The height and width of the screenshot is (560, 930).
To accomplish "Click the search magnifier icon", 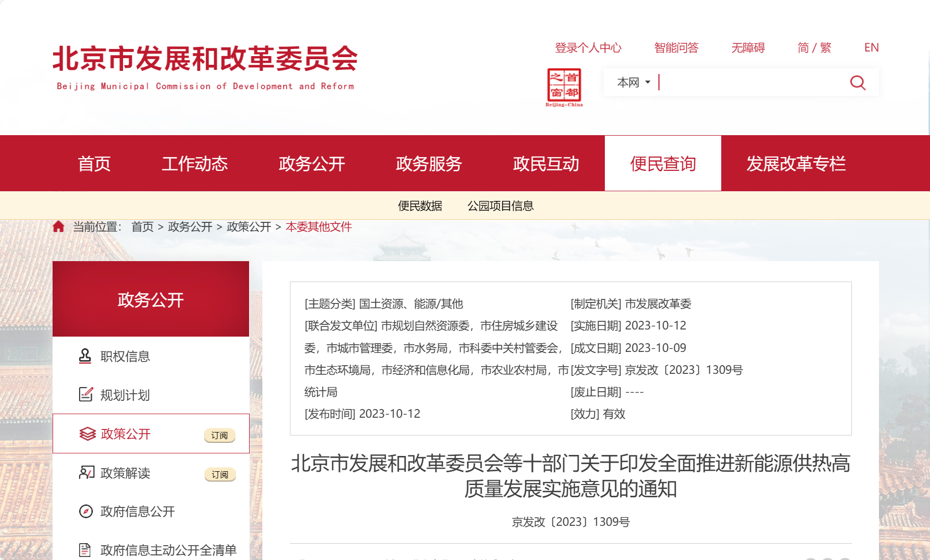I will pos(858,83).
